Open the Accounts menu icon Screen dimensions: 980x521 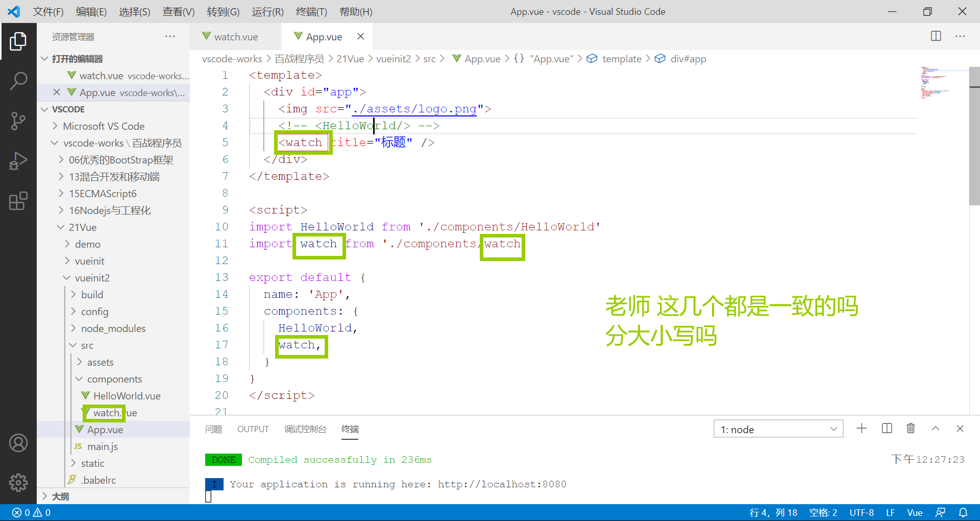(x=18, y=443)
